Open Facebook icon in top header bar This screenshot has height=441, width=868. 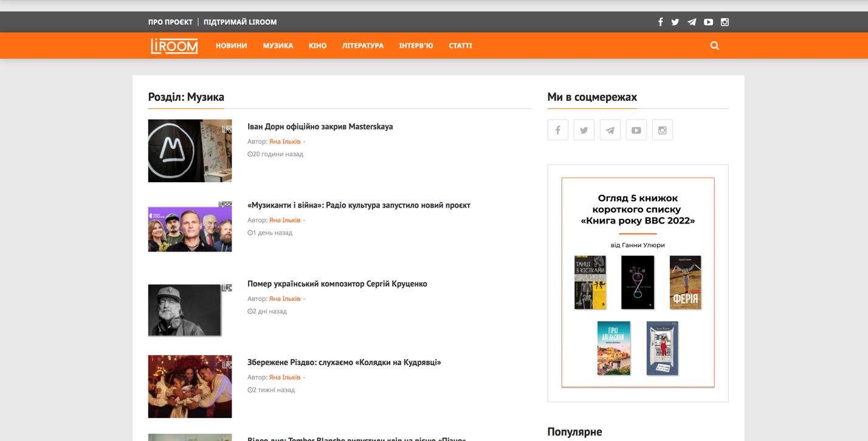pyautogui.click(x=660, y=22)
